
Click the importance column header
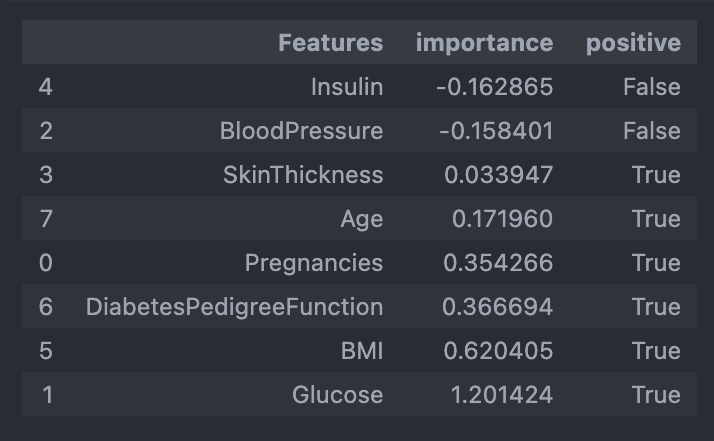pyautogui.click(x=484, y=43)
